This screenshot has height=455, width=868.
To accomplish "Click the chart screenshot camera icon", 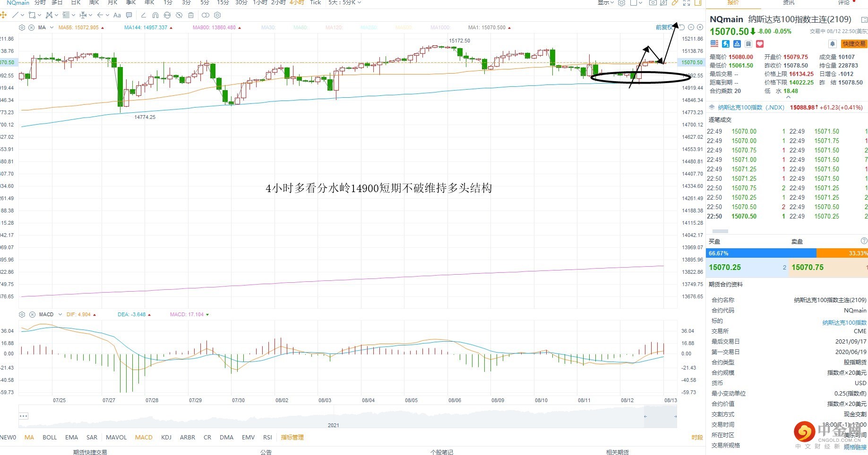I will pos(653,3).
